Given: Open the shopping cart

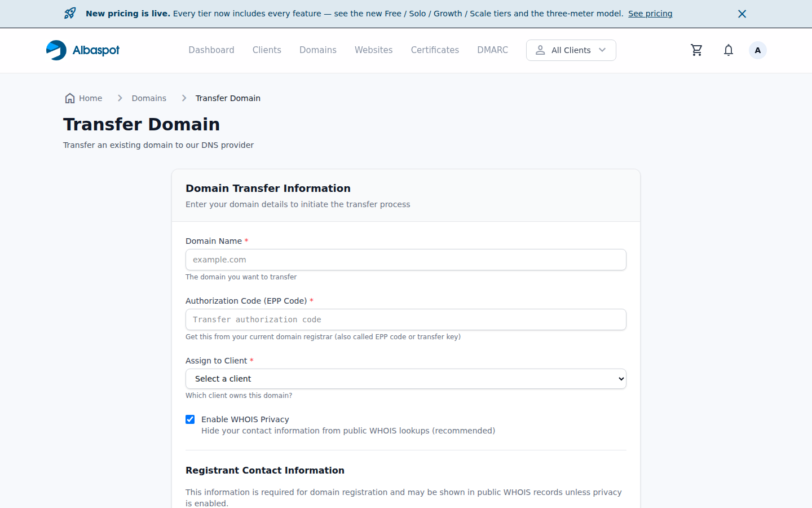Looking at the screenshot, I should 697,50.
